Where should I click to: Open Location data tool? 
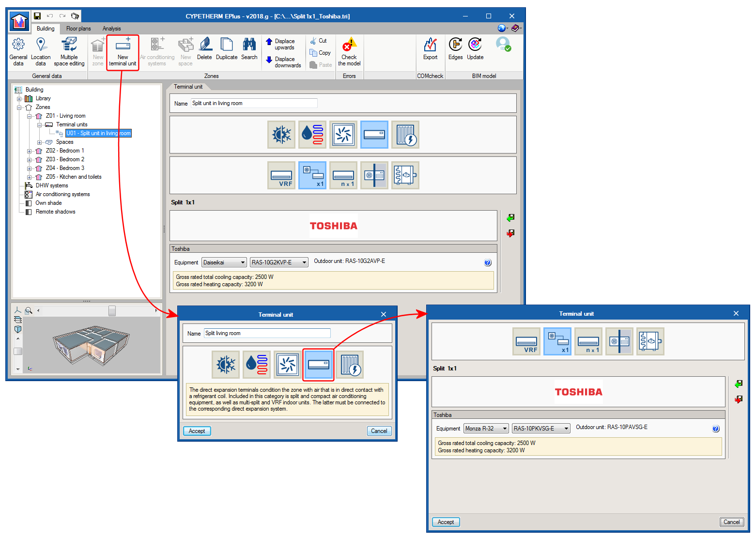click(41, 52)
